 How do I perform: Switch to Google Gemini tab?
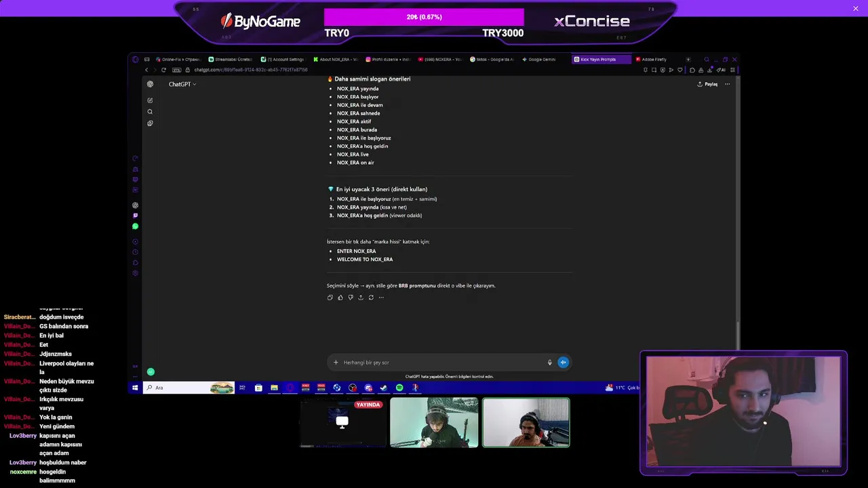pos(544,60)
